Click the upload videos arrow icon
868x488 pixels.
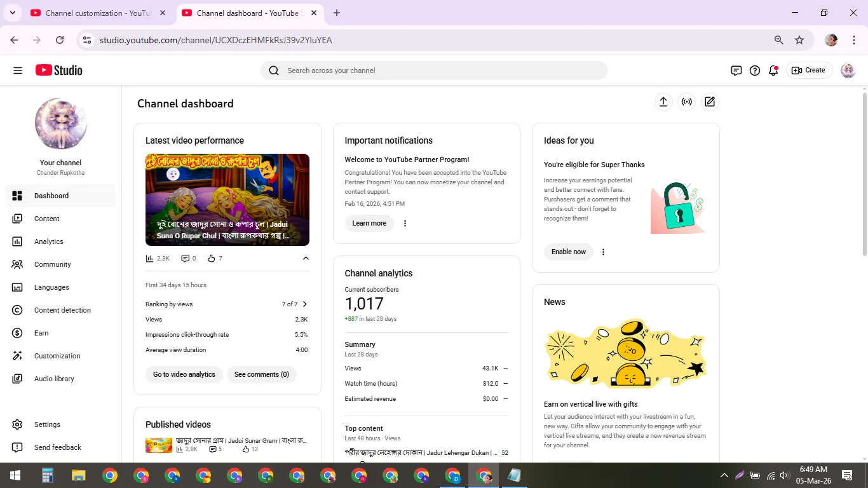(663, 102)
